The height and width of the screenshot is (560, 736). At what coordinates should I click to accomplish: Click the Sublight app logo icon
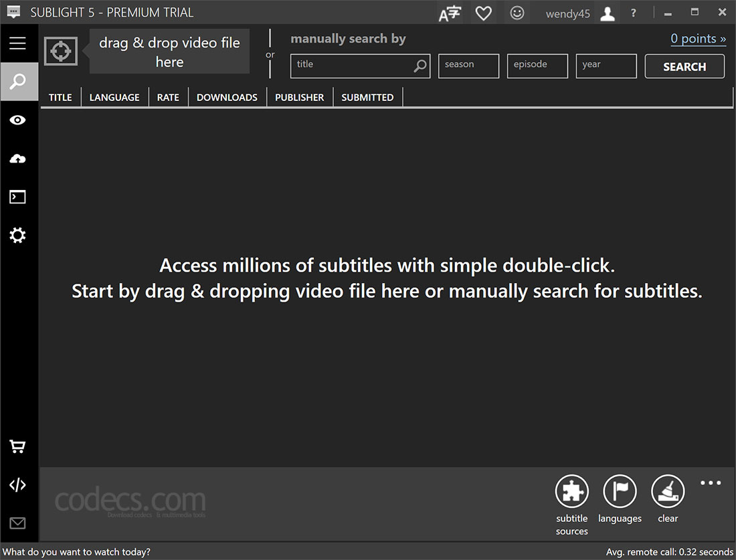tap(13, 12)
